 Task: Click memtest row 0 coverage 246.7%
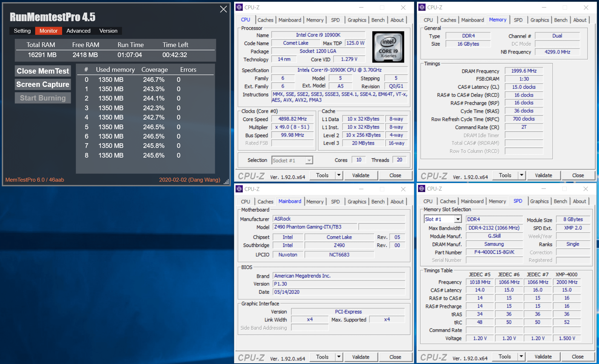154,80
